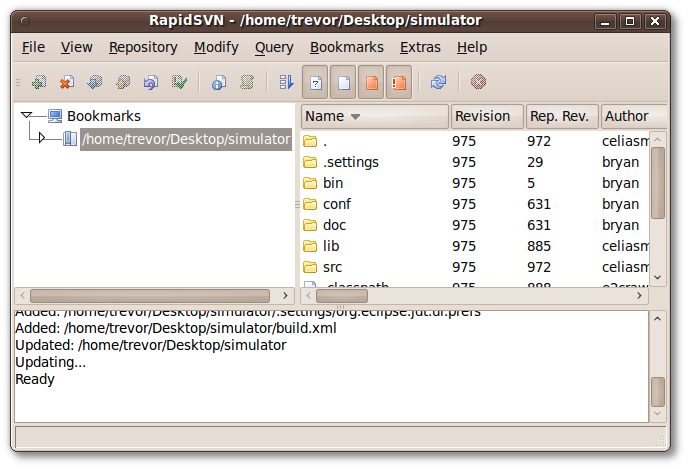The image size is (688, 469).
Task: Click the simulator bookmark book icon
Action: tap(70, 139)
